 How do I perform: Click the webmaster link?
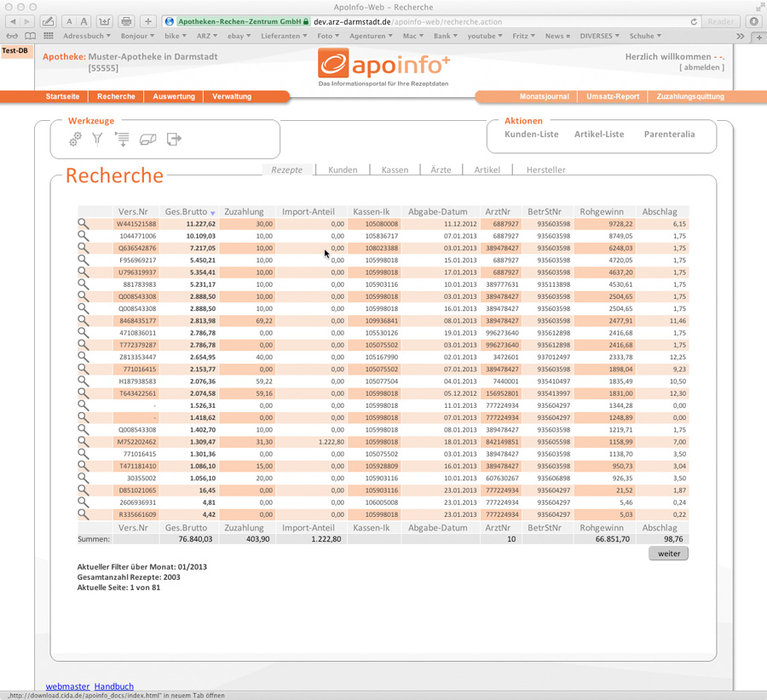pyautogui.click(x=68, y=686)
